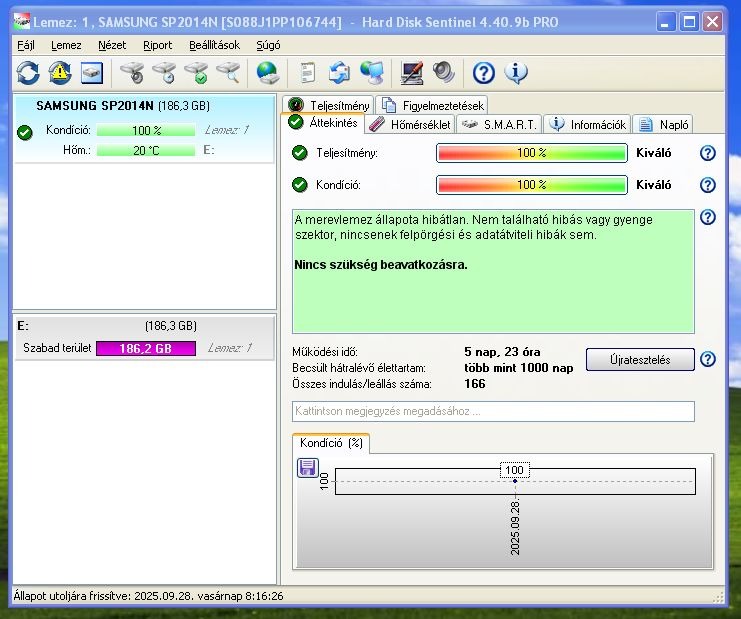Switch to the Figyelmeztetések tab
Viewport: 741px width, 619px height.
(x=432, y=105)
